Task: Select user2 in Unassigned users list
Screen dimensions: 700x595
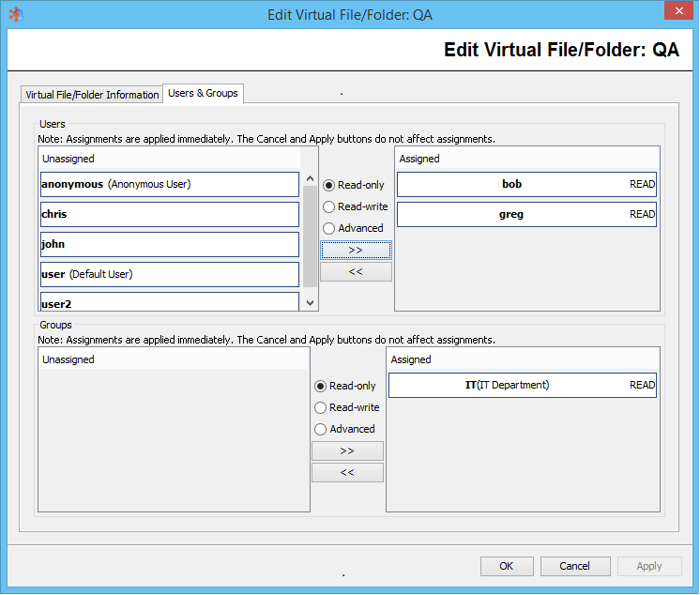Action: point(170,302)
